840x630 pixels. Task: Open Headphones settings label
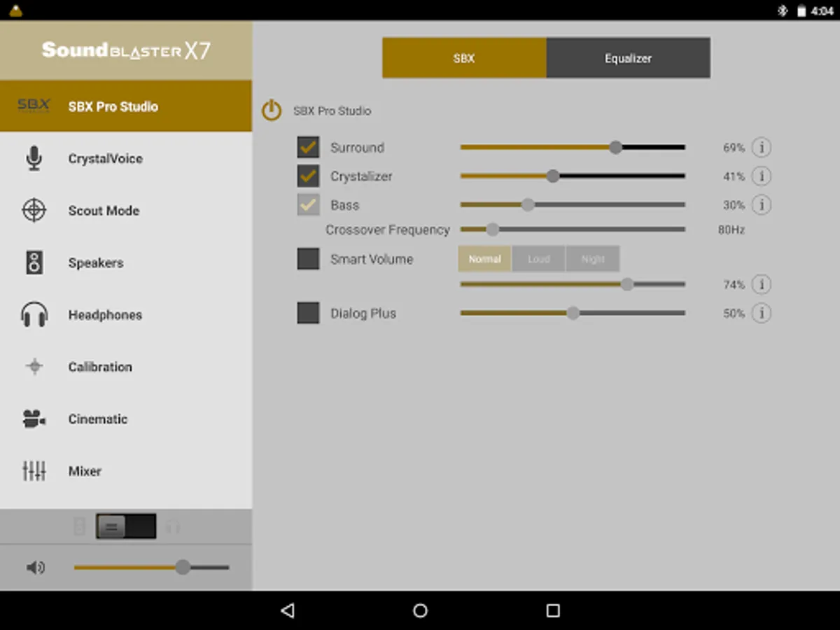pos(105,315)
